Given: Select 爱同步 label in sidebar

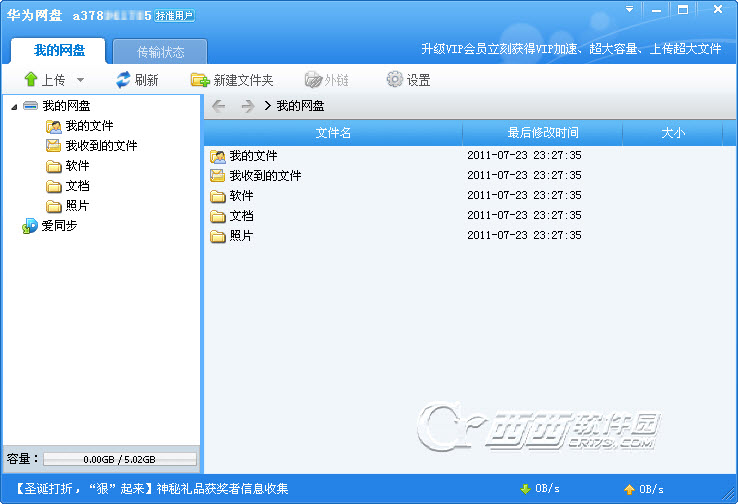Looking at the screenshot, I should click(x=59, y=225).
